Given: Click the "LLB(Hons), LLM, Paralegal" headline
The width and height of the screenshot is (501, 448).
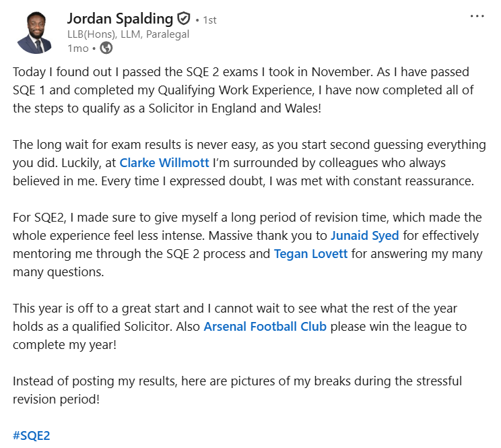Looking at the screenshot, I should coord(128,34).
